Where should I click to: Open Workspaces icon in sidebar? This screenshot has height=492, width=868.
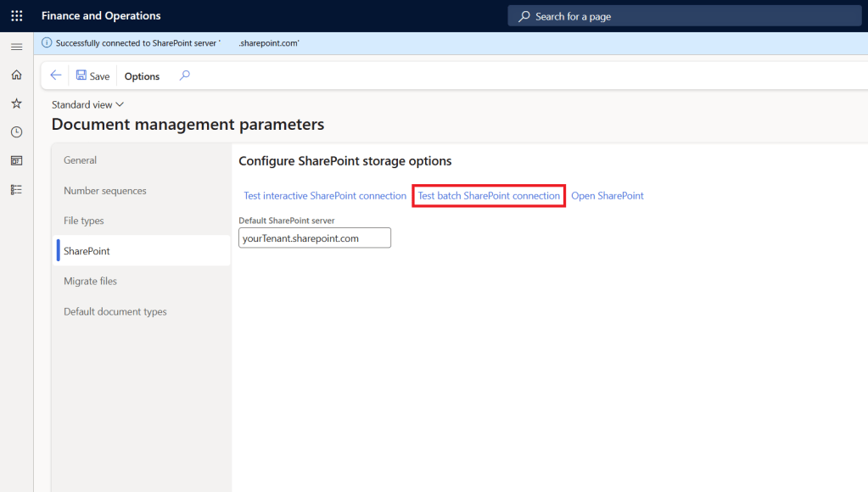pos(16,160)
